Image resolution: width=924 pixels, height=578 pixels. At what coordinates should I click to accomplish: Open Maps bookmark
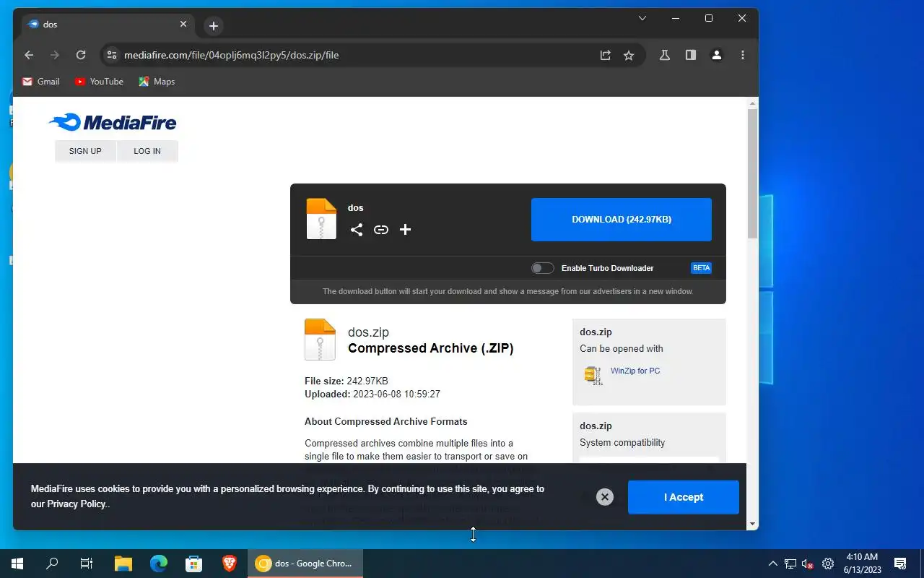[157, 82]
